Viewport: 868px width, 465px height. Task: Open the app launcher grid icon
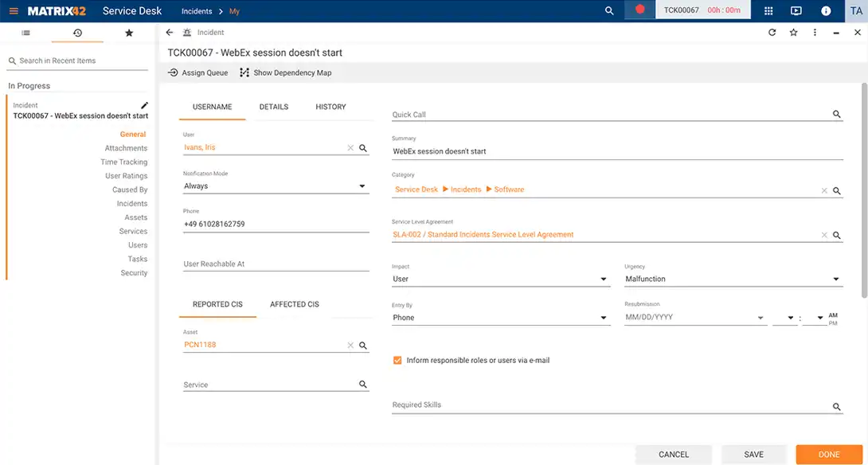point(768,10)
